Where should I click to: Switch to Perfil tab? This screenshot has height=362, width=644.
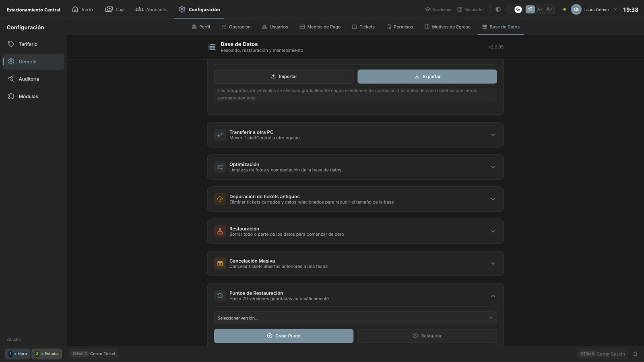[201, 27]
